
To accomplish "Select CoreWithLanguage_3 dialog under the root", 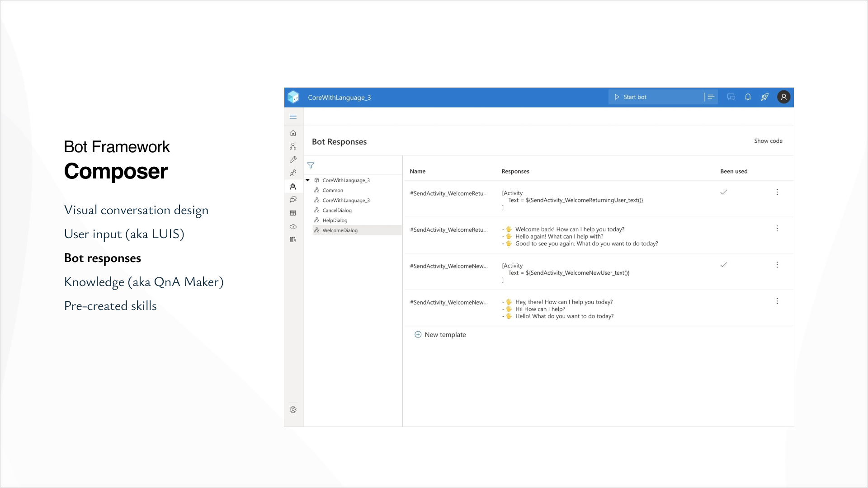I will tap(346, 201).
